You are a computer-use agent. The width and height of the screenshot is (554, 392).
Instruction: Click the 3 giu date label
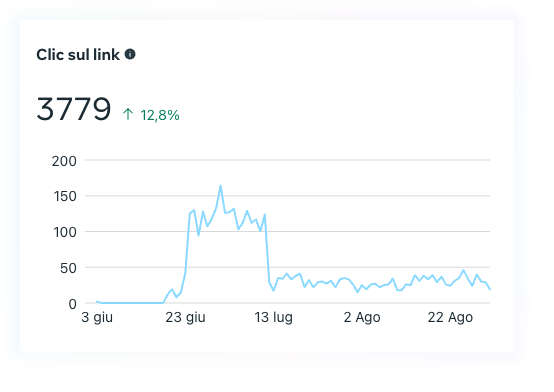coord(97,317)
